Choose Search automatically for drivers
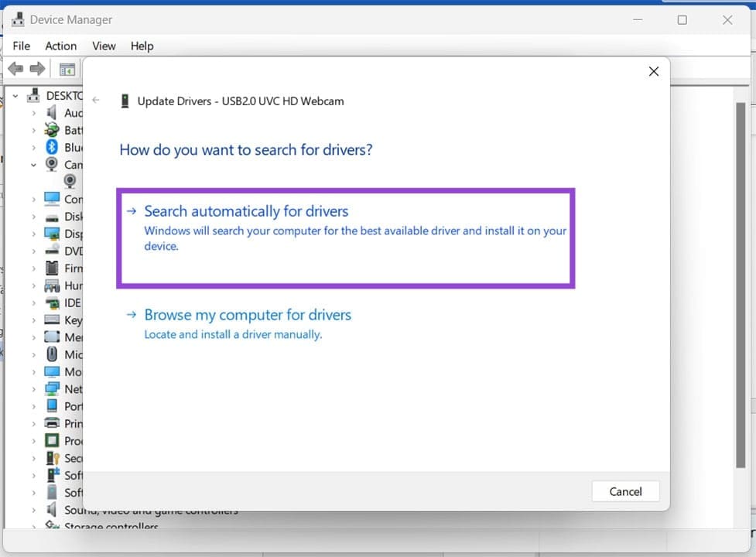This screenshot has height=557, width=756. point(245,210)
